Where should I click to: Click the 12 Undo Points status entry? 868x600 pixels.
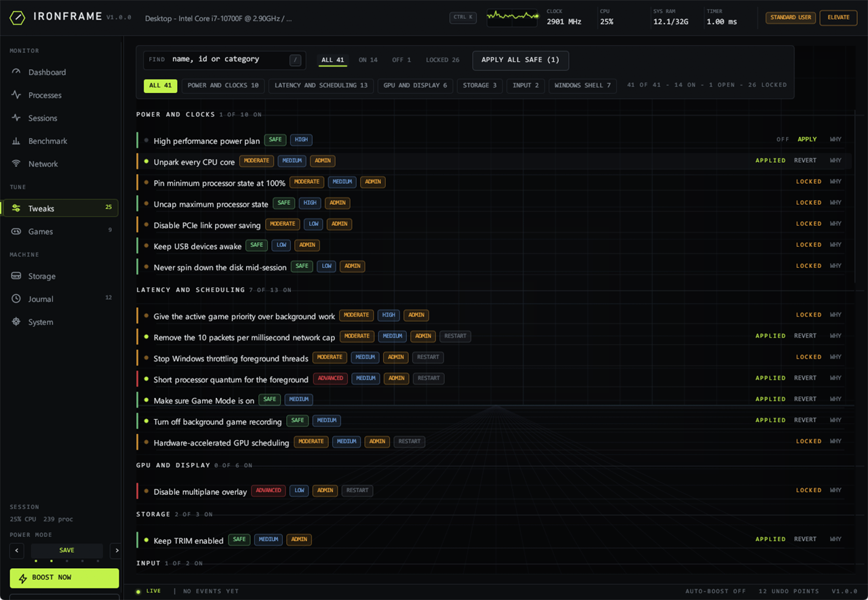[789, 591]
